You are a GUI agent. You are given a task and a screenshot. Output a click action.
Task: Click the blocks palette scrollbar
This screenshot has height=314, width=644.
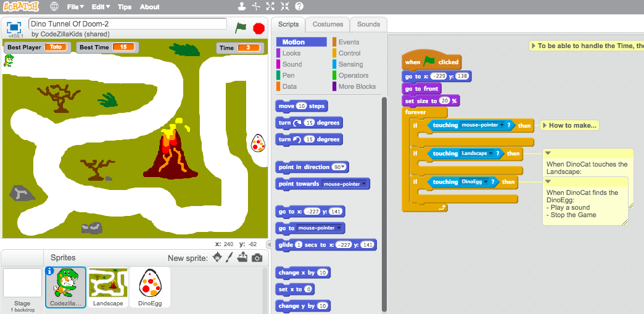tap(384, 204)
